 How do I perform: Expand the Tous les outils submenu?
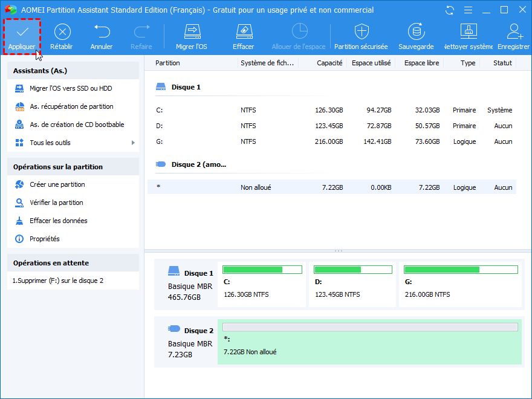tap(73, 143)
